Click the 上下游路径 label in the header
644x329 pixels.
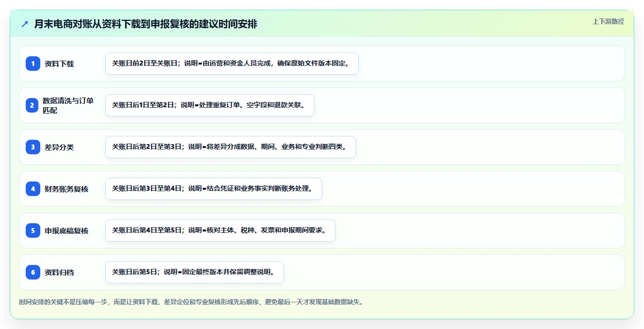608,21
